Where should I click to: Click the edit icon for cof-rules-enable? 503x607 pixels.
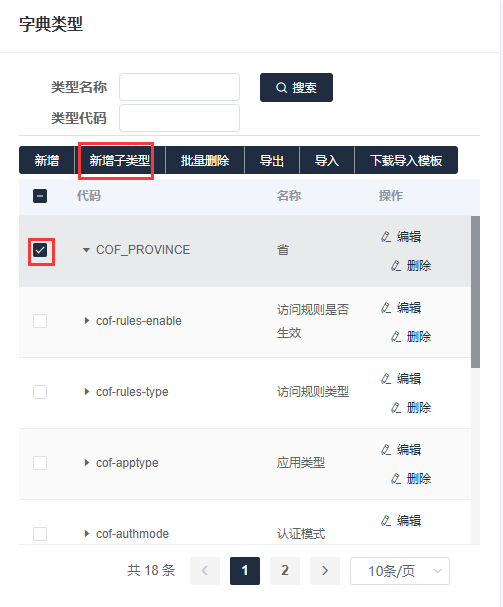386,308
